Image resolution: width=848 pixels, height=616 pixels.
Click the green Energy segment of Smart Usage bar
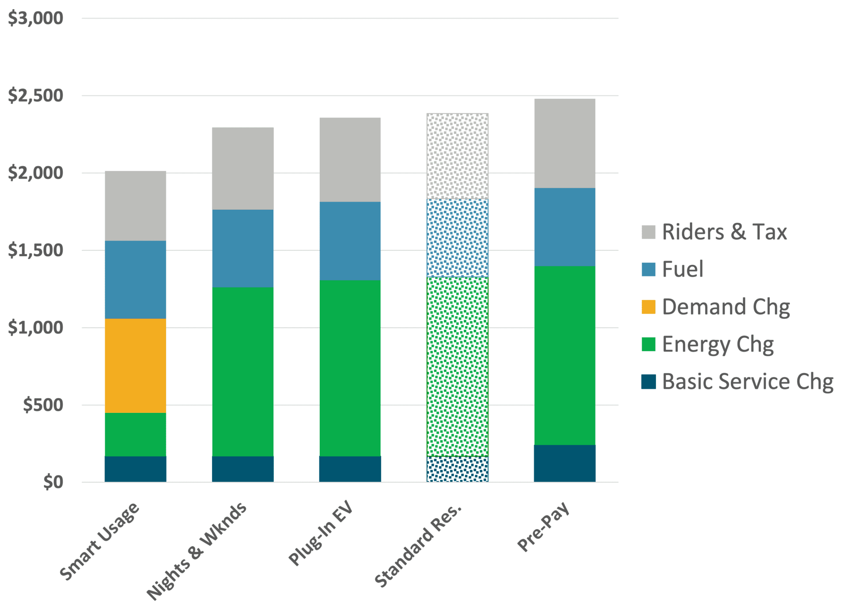coord(135,434)
